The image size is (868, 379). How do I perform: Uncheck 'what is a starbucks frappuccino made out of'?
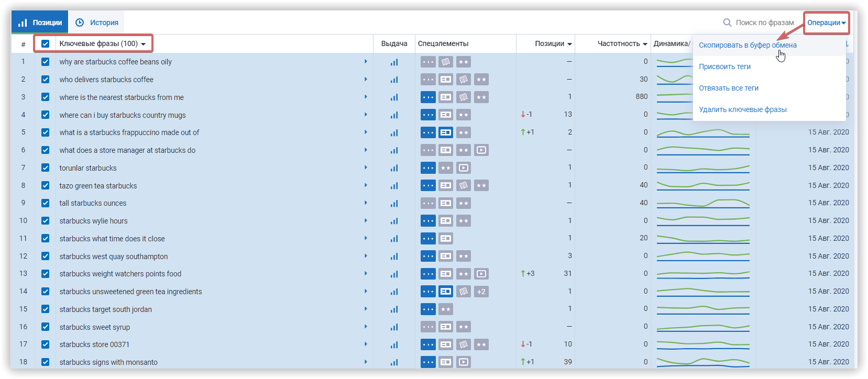pyautogui.click(x=46, y=132)
